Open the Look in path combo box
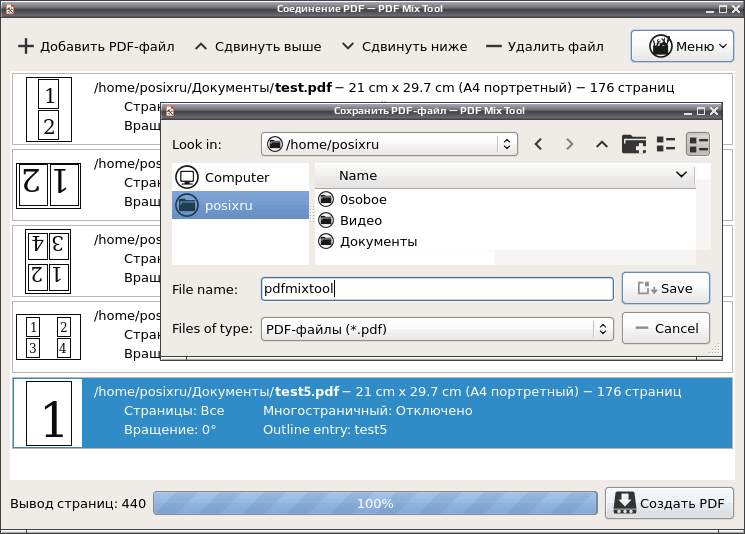This screenshot has height=534, width=745. pyautogui.click(x=389, y=144)
